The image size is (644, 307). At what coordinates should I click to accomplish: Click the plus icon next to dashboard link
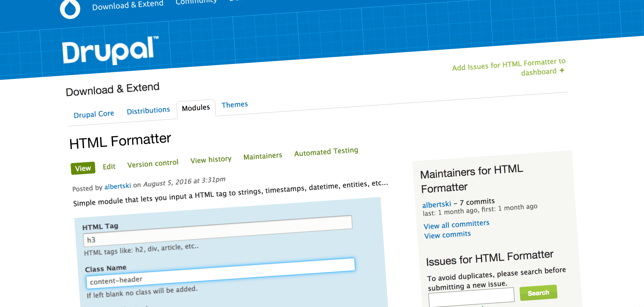[x=562, y=70]
